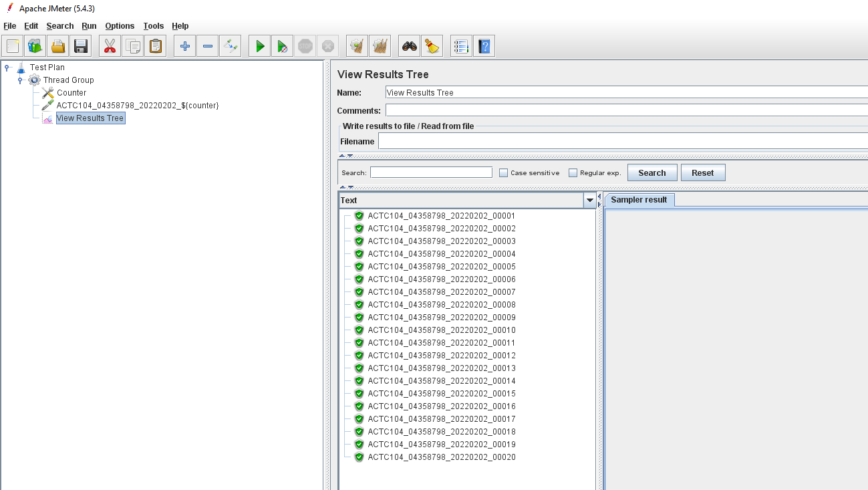Collapse the Thread Group tree node
Image resolution: width=868 pixels, height=490 pixels.
[x=21, y=80]
